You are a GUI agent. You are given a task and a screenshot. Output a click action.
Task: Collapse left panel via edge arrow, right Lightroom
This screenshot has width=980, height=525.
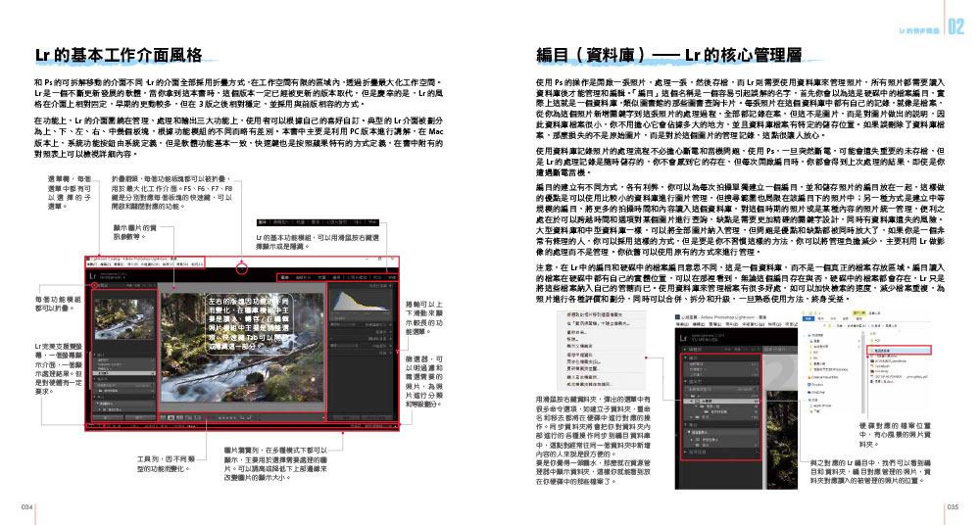coord(677,435)
